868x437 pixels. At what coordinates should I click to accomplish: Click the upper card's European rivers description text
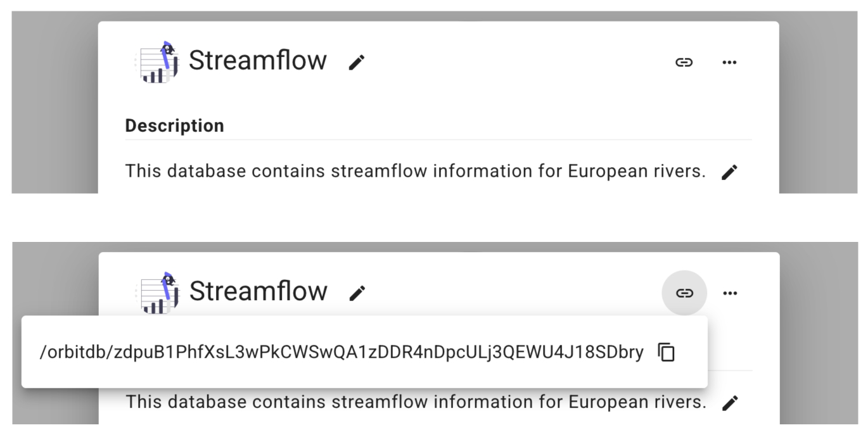point(415,171)
